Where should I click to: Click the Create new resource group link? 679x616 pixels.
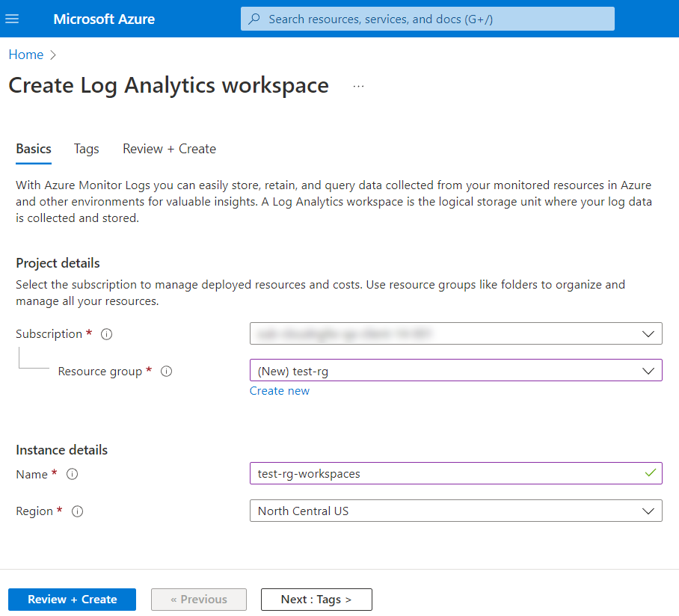pyautogui.click(x=279, y=391)
